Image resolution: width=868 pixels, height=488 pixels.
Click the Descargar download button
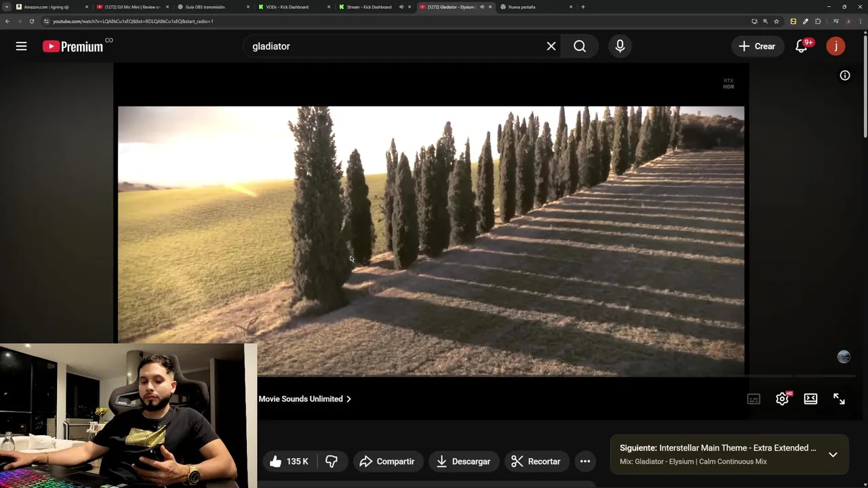[x=463, y=462]
